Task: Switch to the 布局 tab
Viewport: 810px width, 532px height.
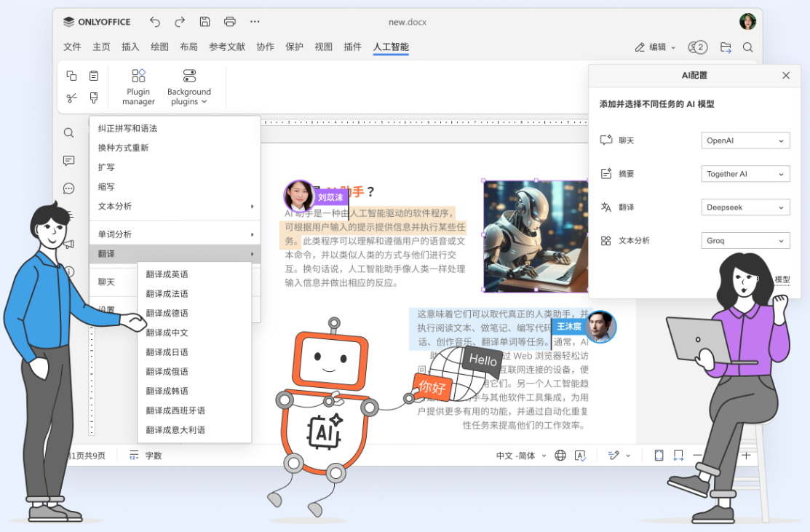Action: click(x=188, y=47)
